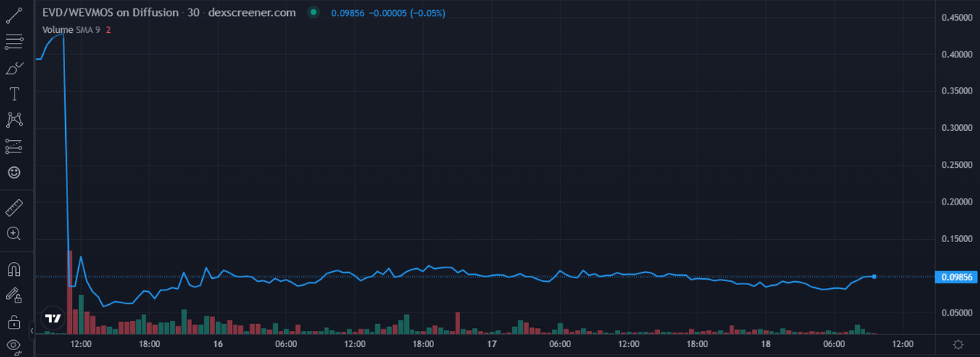
Task: Click the 0.05000 price axis label
Action: coord(956,313)
